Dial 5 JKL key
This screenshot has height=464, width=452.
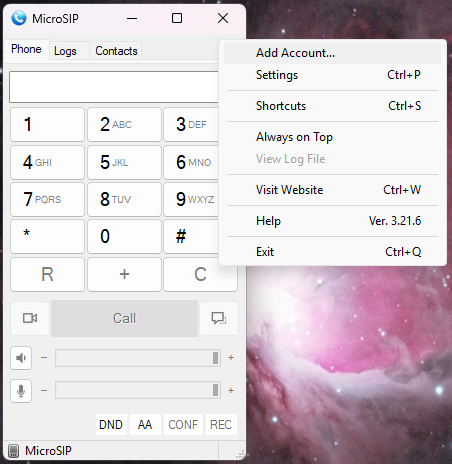(x=124, y=162)
